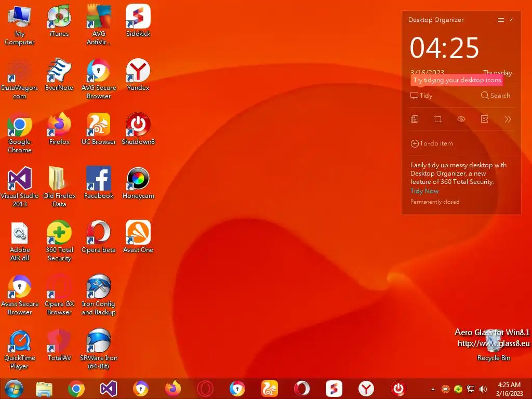Screen dimensions: 532x399
Task: Select the Opera GX Browser desktop shortcut
Action: [x=59, y=295]
